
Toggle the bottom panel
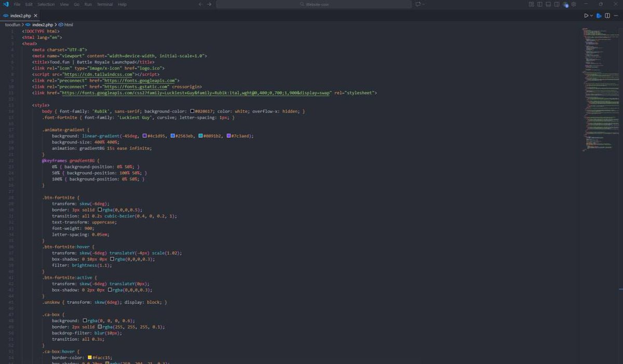point(548,4)
